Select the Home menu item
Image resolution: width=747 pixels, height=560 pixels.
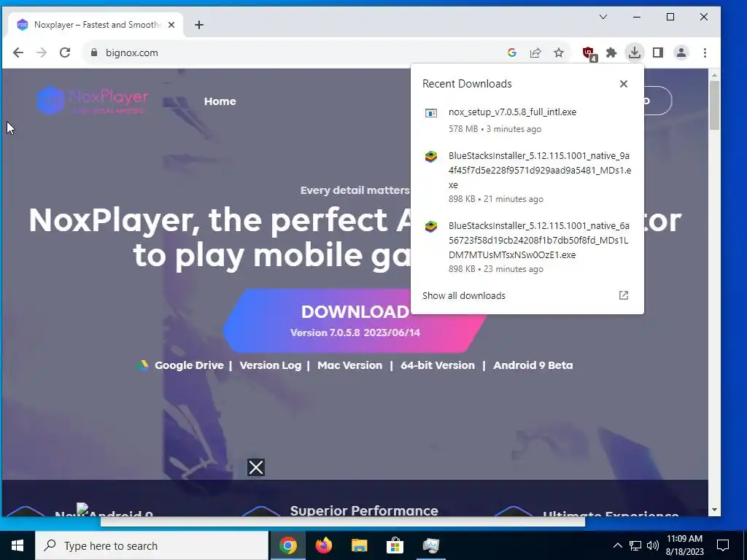click(220, 101)
